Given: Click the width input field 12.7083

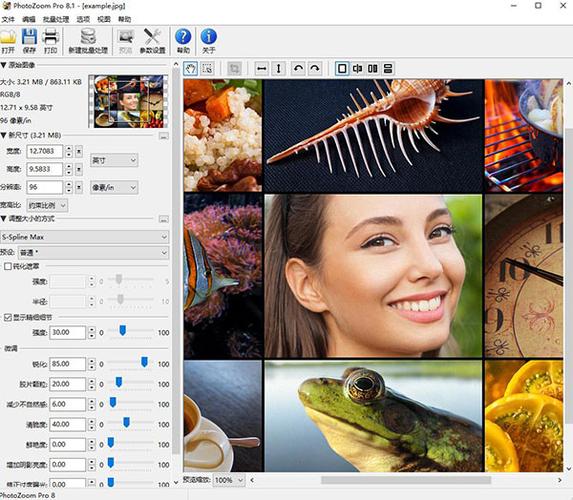Looking at the screenshot, I should tap(45, 151).
